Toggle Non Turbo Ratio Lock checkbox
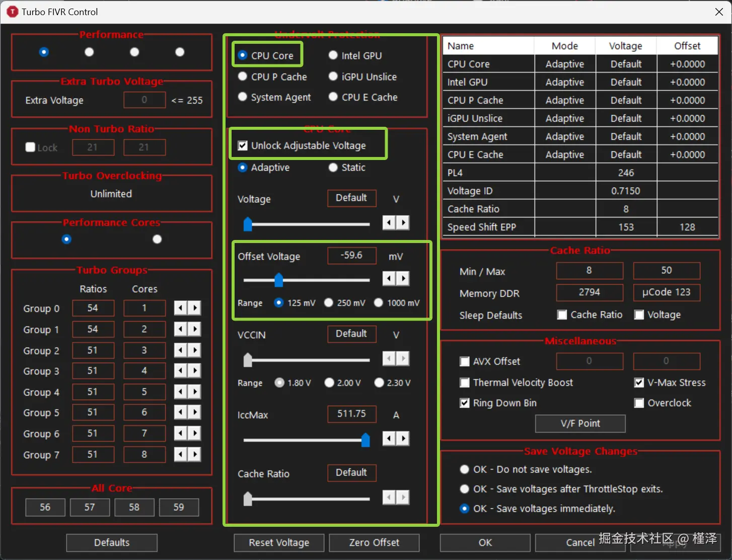The height and width of the screenshot is (560, 732). pyautogui.click(x=30, y=147)
